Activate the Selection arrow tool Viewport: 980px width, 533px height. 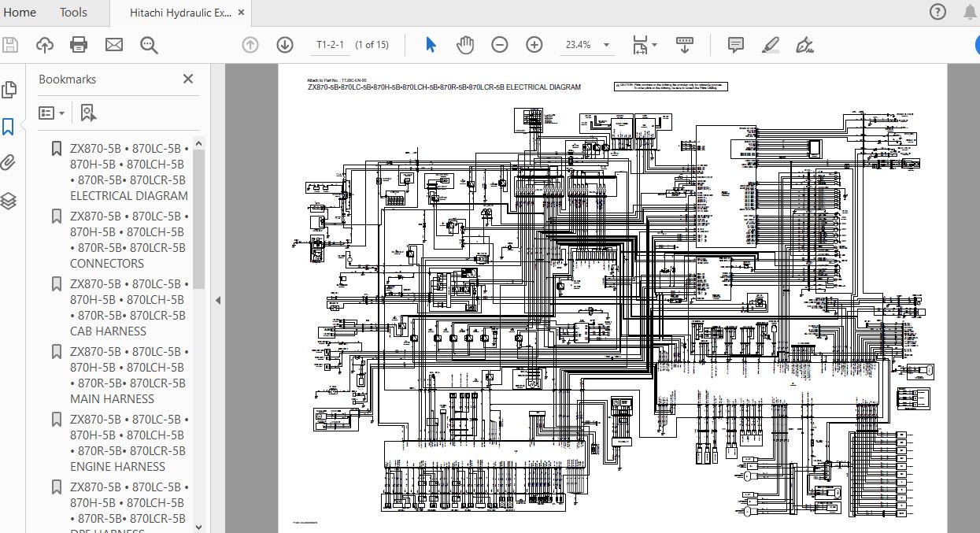pos(431,45)
